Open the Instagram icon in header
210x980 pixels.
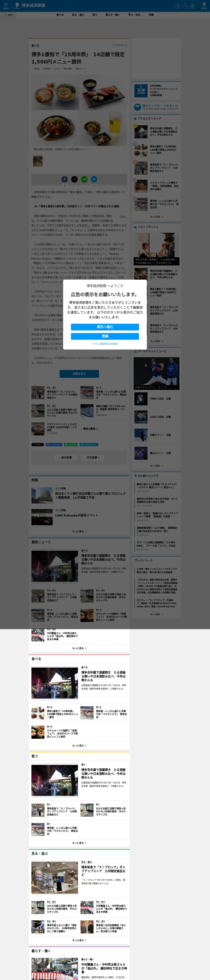pos(192,6)
